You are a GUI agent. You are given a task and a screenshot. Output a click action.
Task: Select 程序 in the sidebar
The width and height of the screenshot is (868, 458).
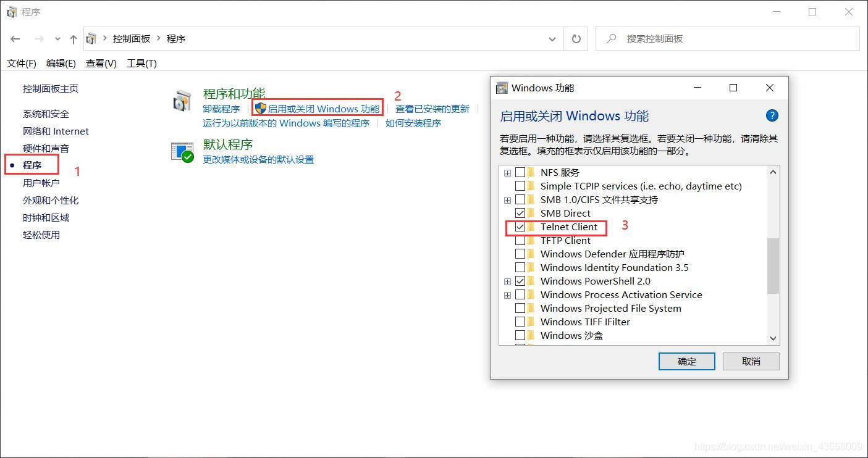[32, 165]
